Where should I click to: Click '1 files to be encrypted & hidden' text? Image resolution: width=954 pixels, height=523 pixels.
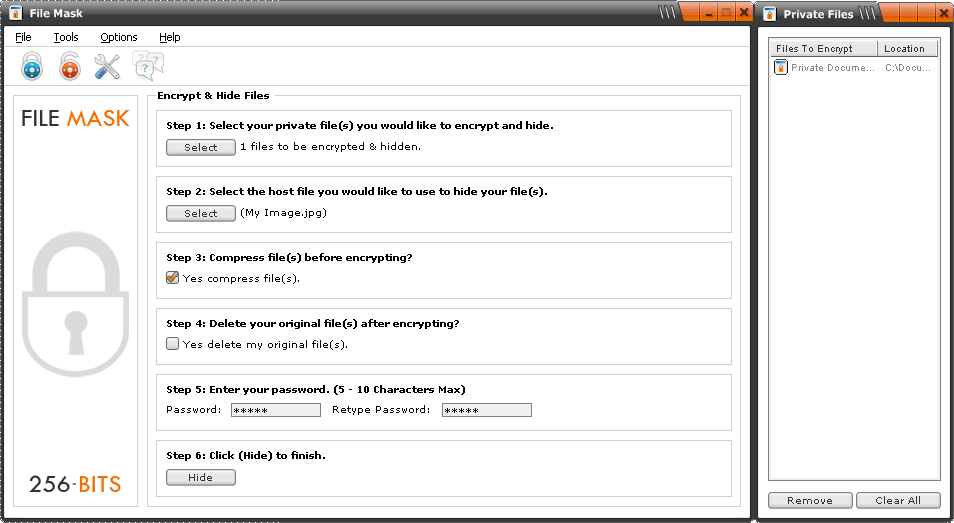(x=330, y=146)
